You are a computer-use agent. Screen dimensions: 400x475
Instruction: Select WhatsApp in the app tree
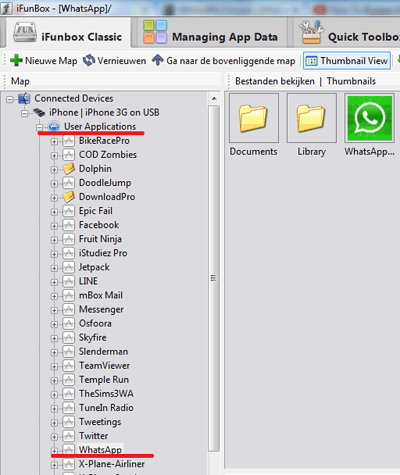point(100,450)
